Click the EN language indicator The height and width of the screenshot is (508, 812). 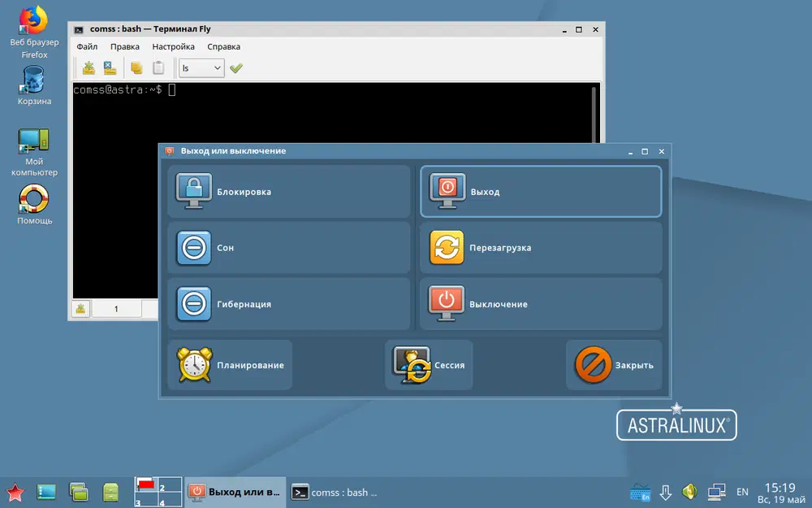click(x=742, y=492)
